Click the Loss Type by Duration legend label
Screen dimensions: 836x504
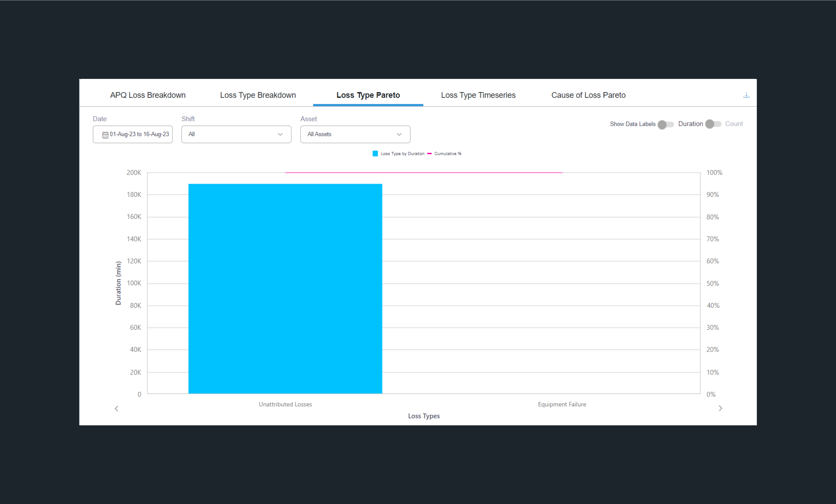tap(402, 154)
